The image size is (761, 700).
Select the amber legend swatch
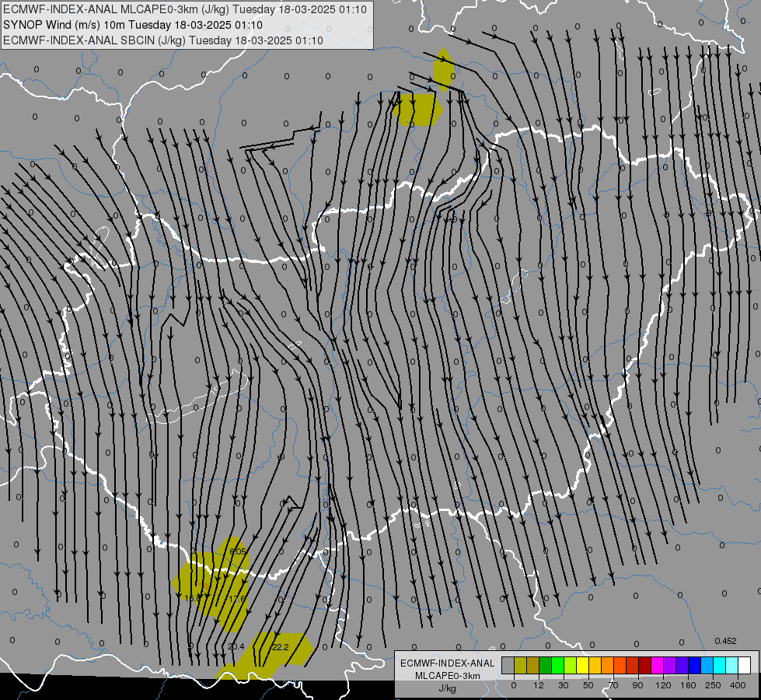pos(595,665)
